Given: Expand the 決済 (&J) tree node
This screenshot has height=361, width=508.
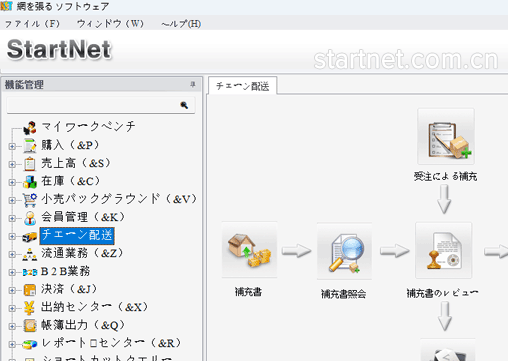Looking at the screenshot, I should click(x=12, y=290).
